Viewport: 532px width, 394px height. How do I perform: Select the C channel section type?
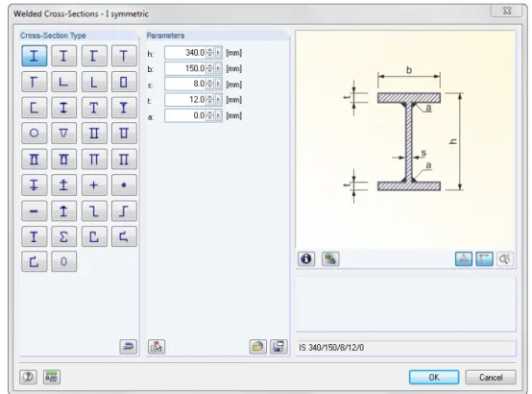34,108
